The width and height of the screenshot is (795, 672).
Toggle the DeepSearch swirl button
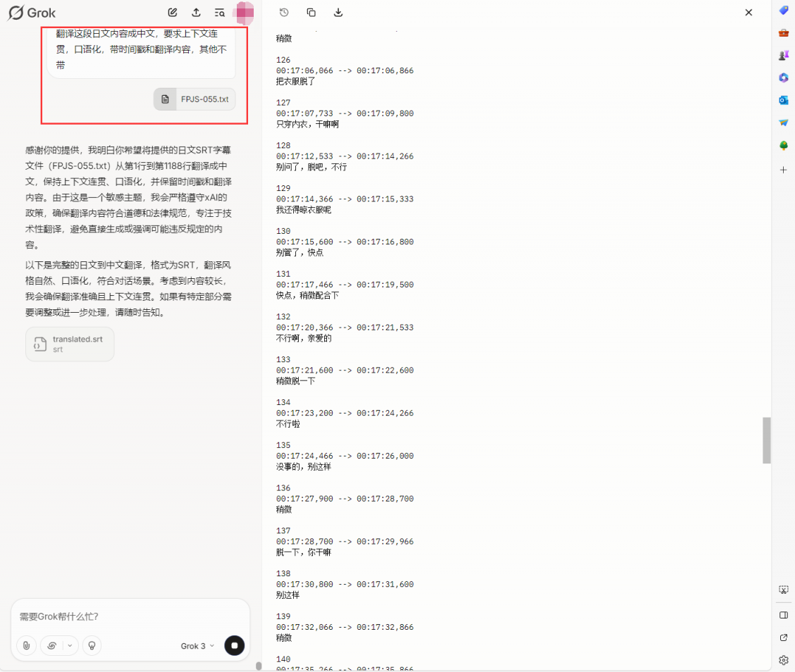pyautogui.click(x=52, y=645)
